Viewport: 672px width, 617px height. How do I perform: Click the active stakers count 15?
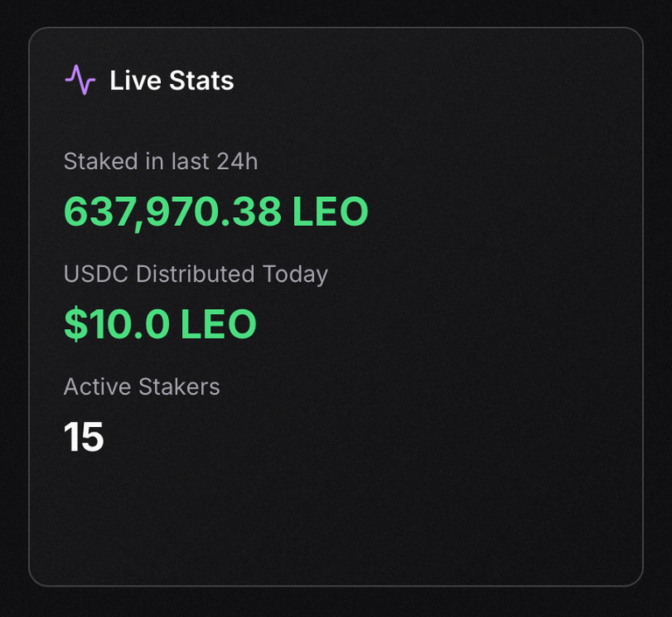[84, 437]
